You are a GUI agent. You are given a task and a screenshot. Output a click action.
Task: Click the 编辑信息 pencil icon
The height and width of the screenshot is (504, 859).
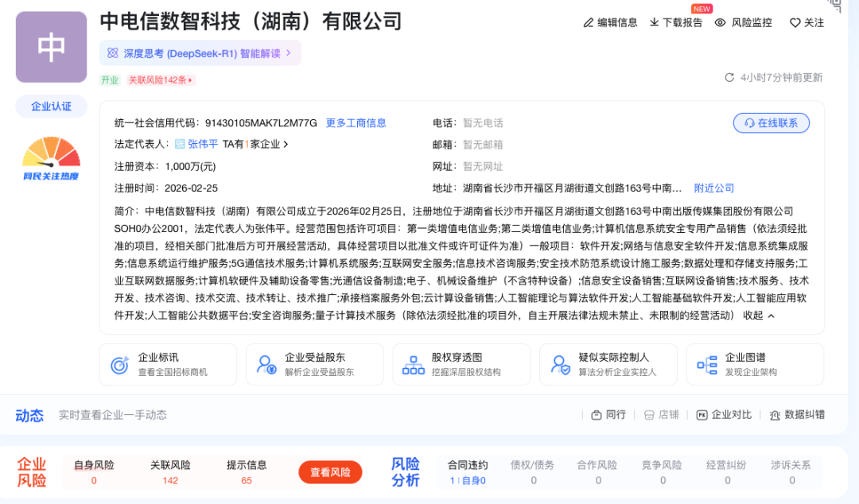pyautogui.click(x=589, y=23)
